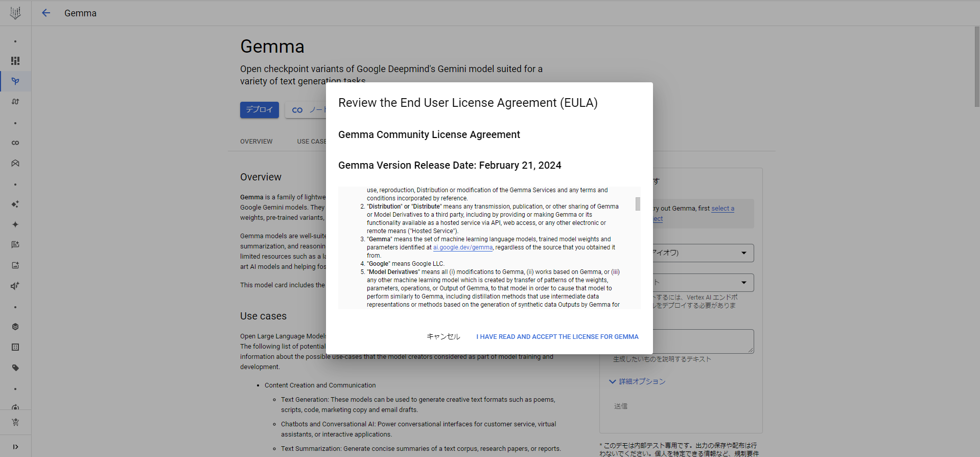Open the region dropdown ending in アイオワ
Screen dimensions: 980x457
(x=703, y=253)
